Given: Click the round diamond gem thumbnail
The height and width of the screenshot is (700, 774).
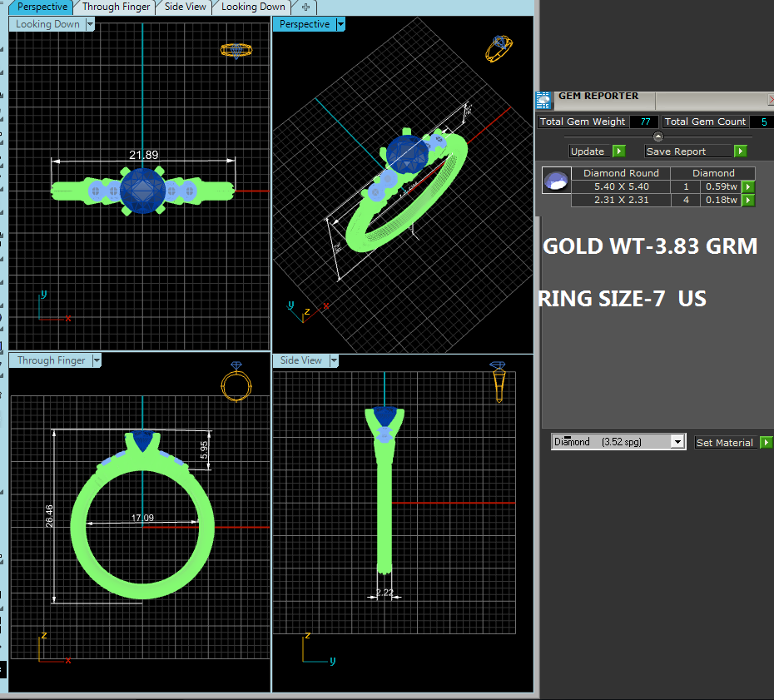Looking at the screenshot, I should tap(556, 181).
